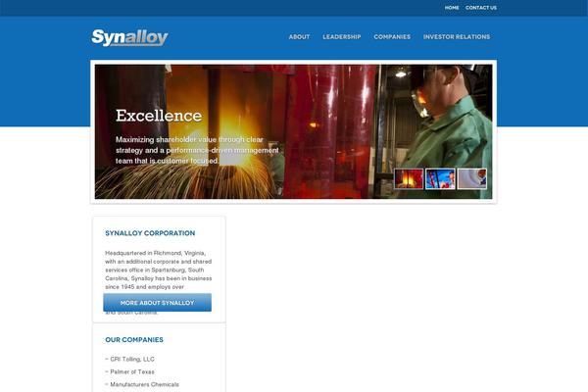Screen dimensions: 588x392
Task: Open the Palmer of Texas link
Action: tap(132, 371)
